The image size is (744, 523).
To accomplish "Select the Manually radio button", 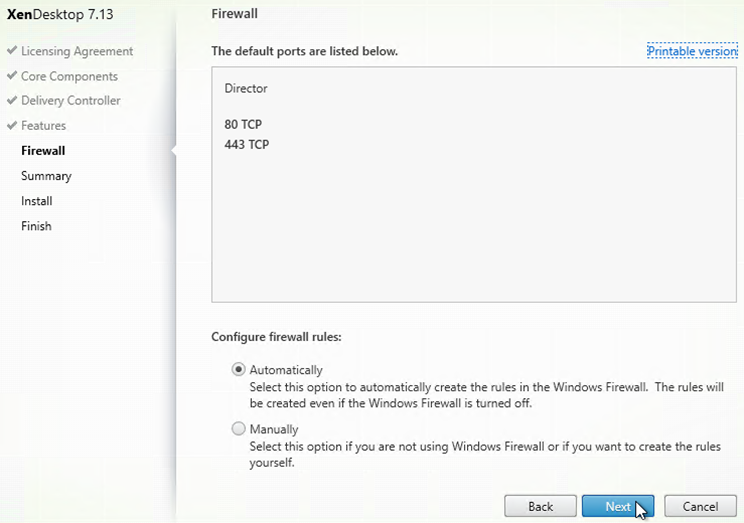I will [x=238, y=429].
